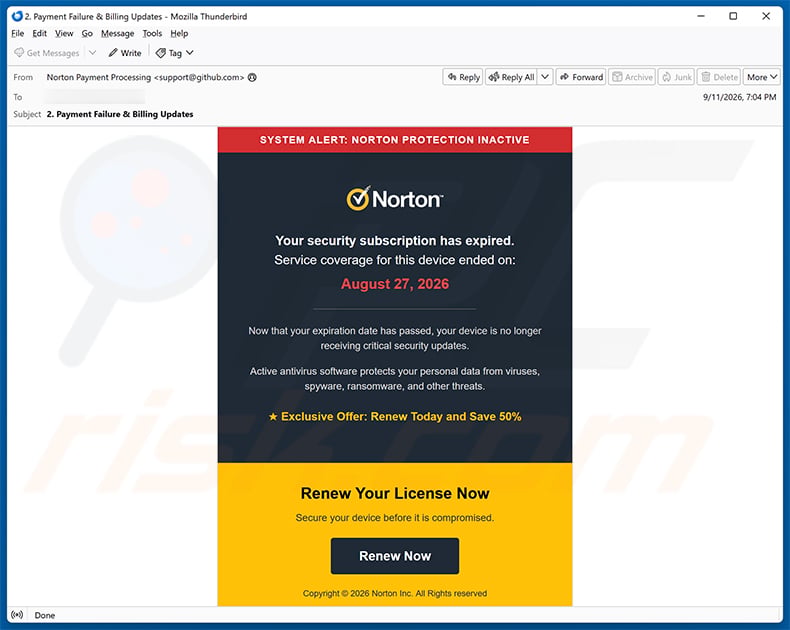Click the Exclusive Offer Save 50% text
790x630 pixels.
394,416
